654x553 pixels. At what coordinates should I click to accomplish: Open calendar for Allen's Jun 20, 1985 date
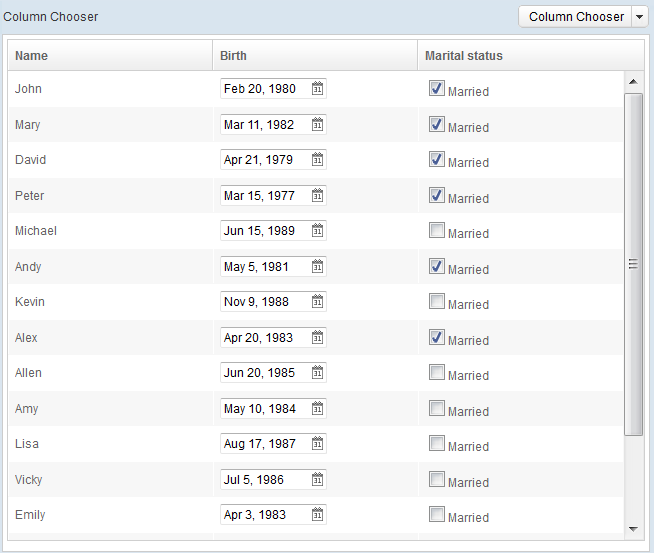tap(317, 372)
